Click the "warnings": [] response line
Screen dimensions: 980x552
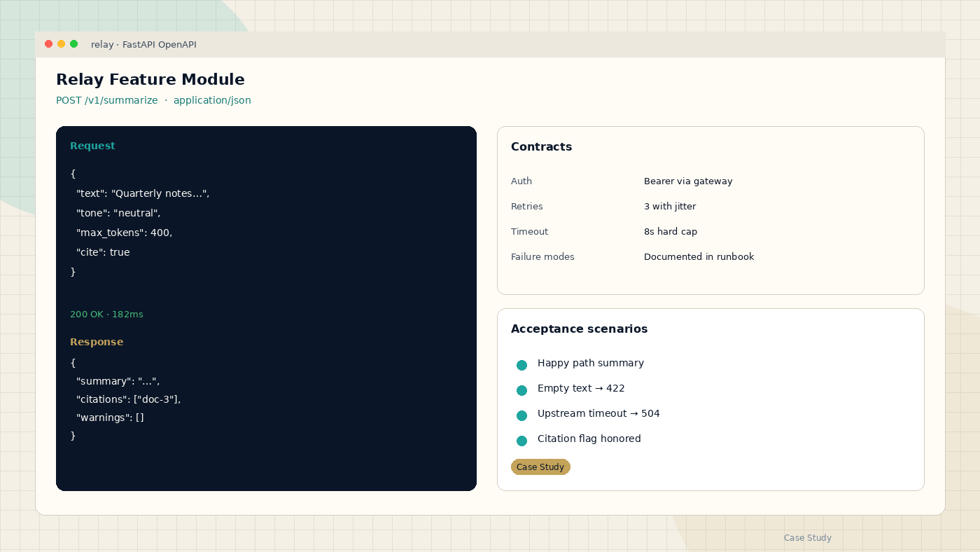(110, 418)
